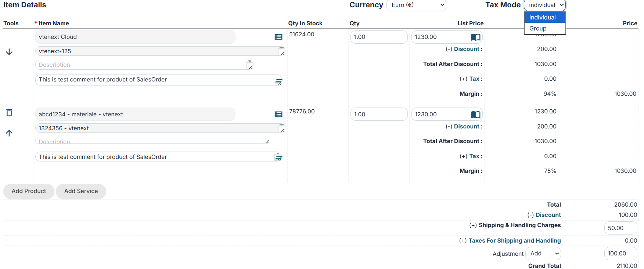Open the Tax Mode dropdown
Viewport: 644px width, 269px height.
coord(545,5)
